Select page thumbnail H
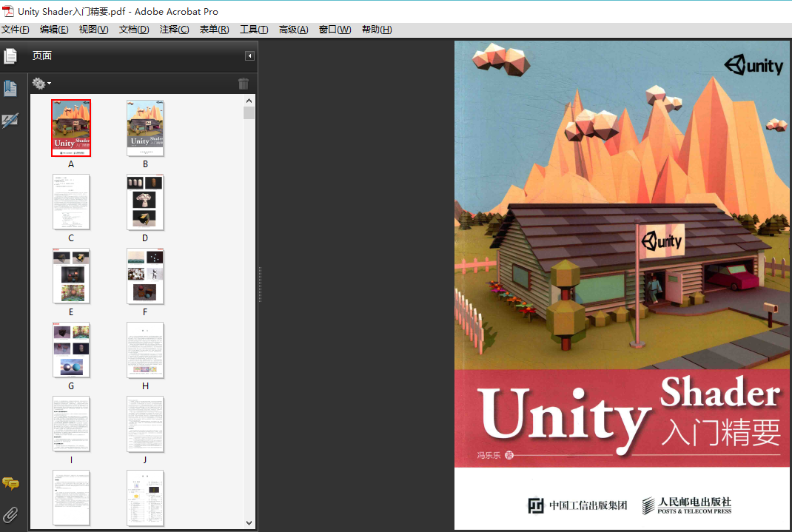Image resolution: width=792 pixels, height=532 pixels. point(146,350)
